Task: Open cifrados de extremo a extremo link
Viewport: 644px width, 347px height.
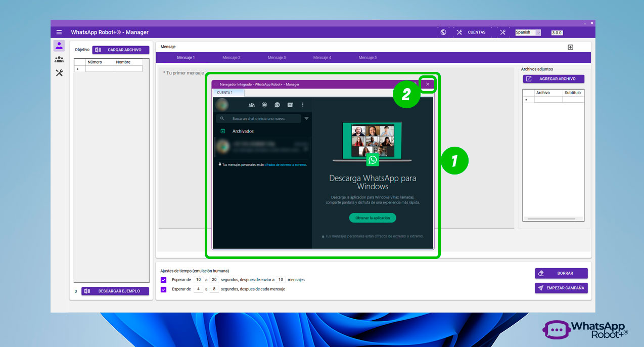Action: pos(286,164)
